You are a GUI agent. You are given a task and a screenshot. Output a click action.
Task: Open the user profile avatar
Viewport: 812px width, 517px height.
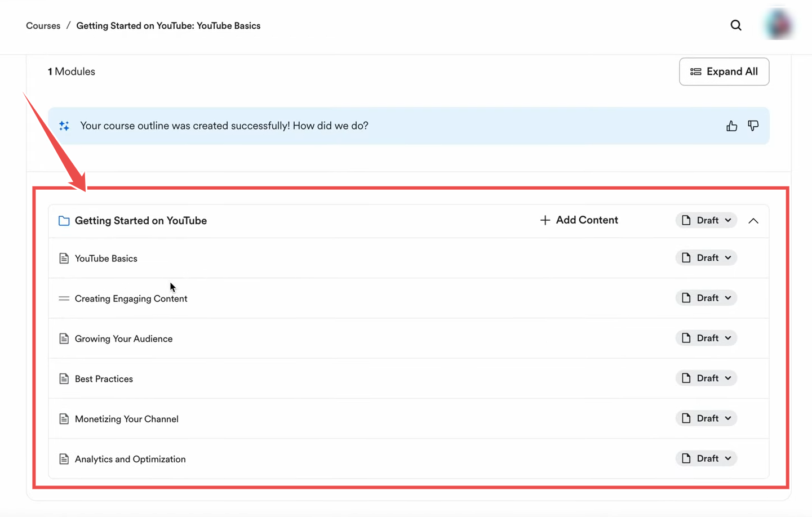tap(779, 24)
